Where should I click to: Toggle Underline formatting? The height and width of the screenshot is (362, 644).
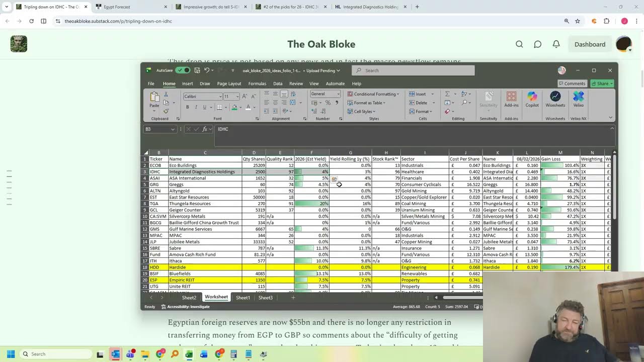(204, 107)
